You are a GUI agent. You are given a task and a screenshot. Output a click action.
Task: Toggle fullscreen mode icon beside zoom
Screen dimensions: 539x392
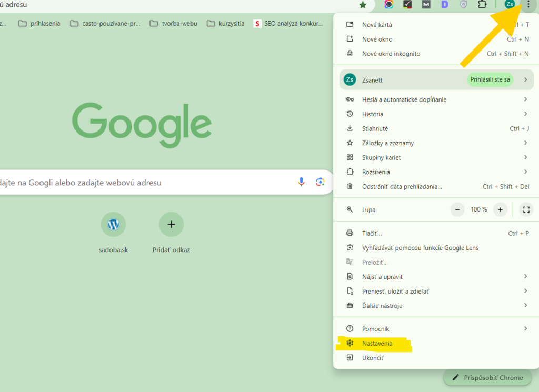(526, 209)
